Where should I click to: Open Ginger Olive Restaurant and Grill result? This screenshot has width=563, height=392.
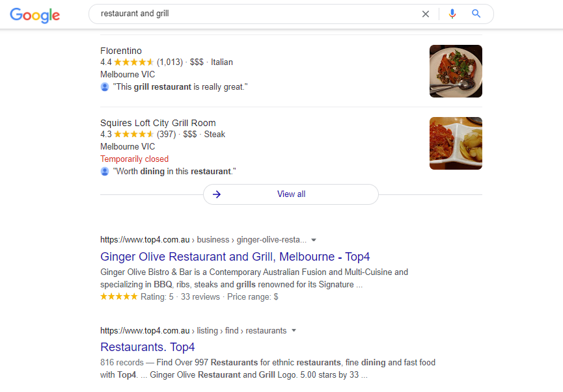click(235, 257)
